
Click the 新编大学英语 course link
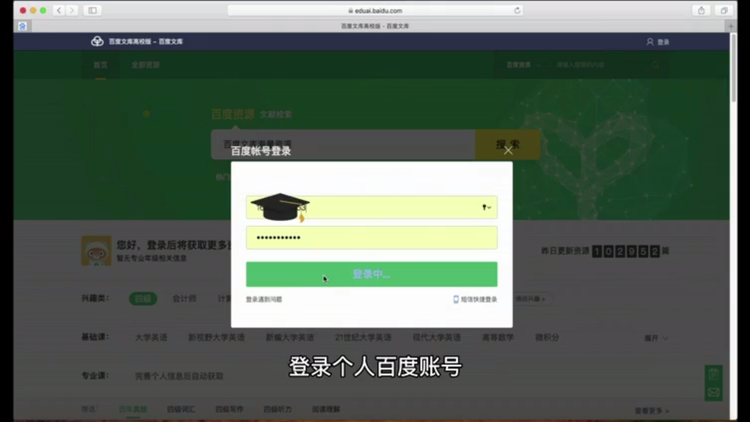(x=289, y=337)
